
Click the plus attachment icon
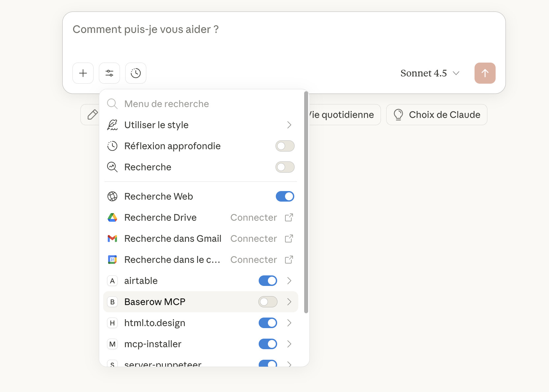point(83,73)
